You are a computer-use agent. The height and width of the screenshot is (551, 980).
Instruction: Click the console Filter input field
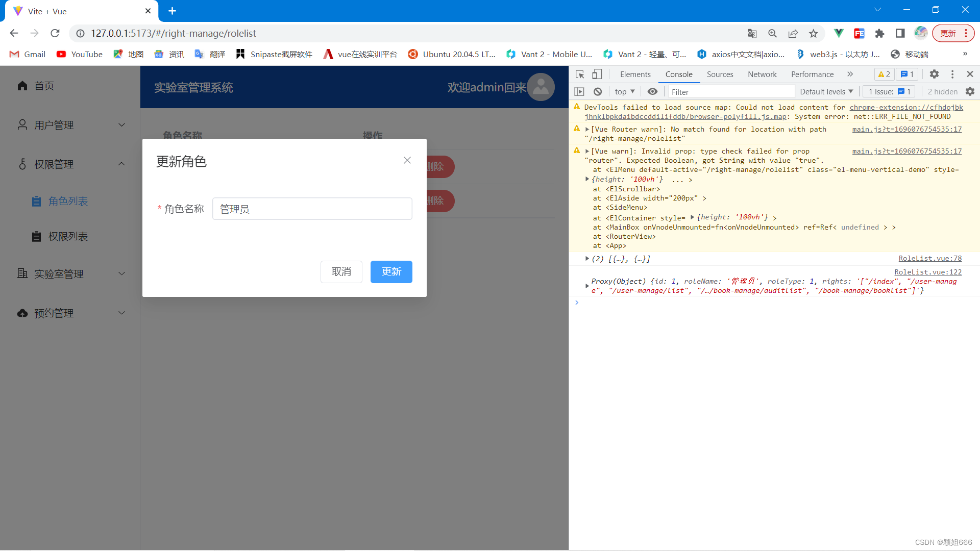click(730, 91)
